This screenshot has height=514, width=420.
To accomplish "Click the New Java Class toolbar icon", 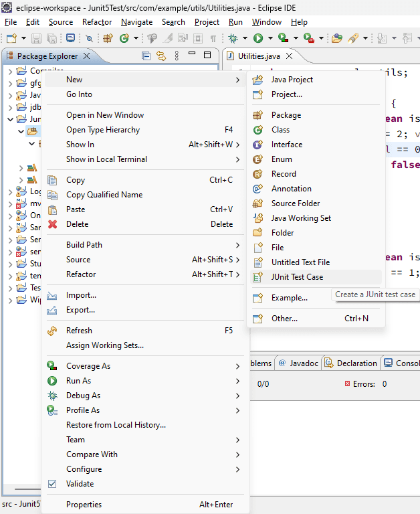I will [124, 38].
